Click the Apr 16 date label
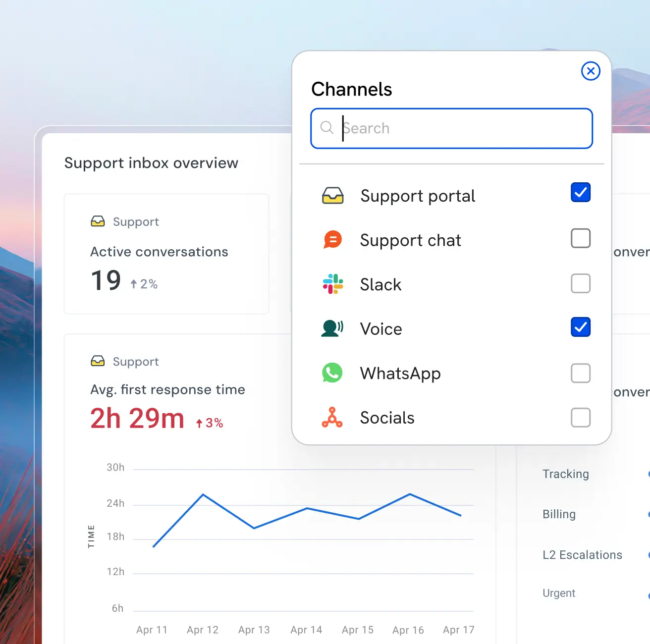 pos(408,630)
